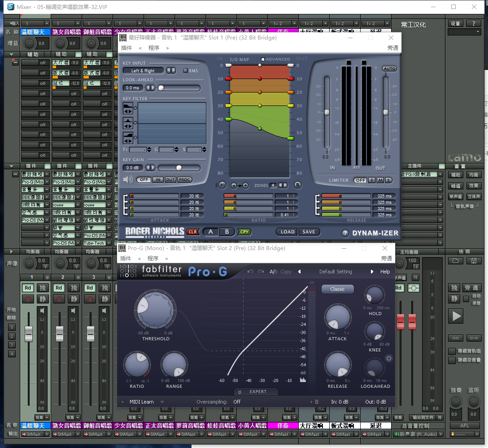This screenshot has width=488, height=448.
Task: Select the band-pass peak key filter icon
Action: tap(128, 123)
